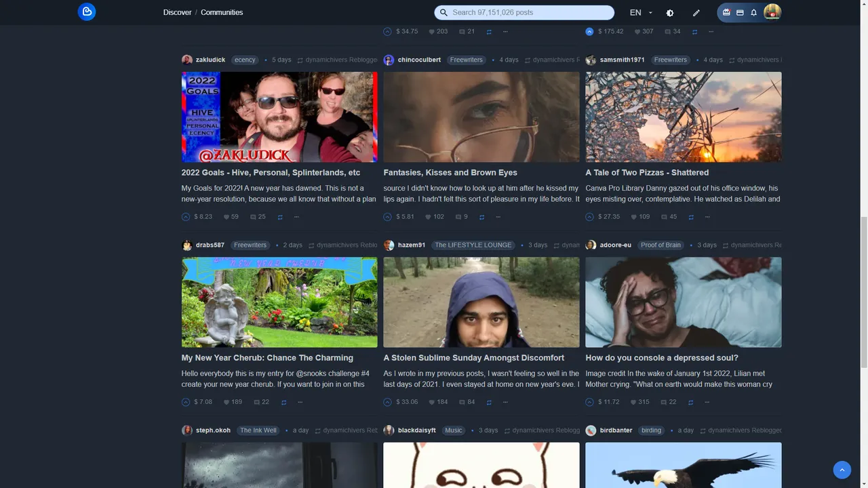The image size is (868, 488).
Task: Show 59 voters on 2022 Goals post
Action: pyautogui.click(x=231, y=217)
